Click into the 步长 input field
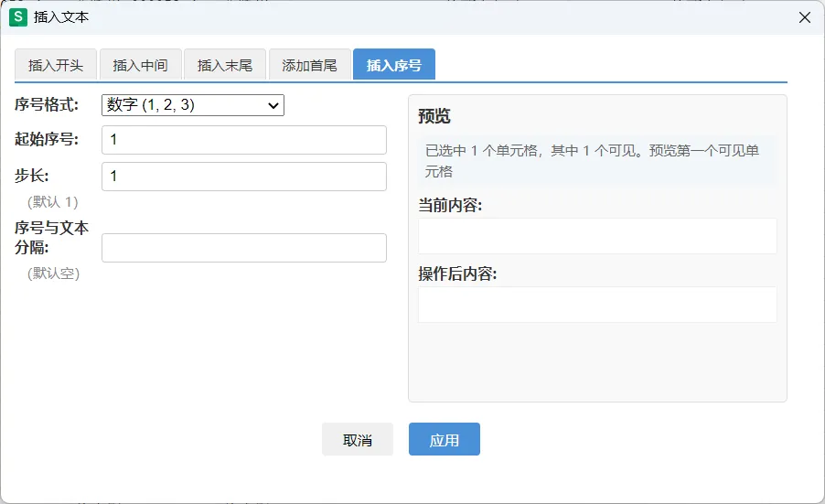Image resolution: width=825 pixels, height=504 pixels. tap(244, 177)
